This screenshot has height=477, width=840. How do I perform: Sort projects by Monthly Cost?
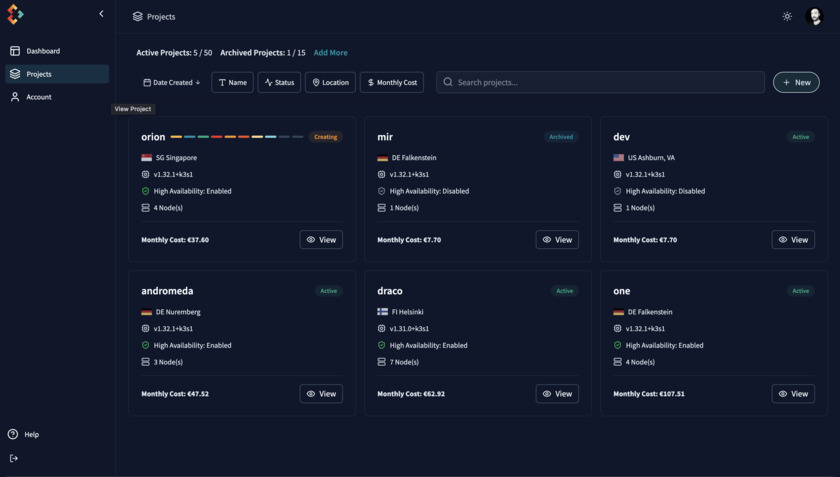point(392,82)
